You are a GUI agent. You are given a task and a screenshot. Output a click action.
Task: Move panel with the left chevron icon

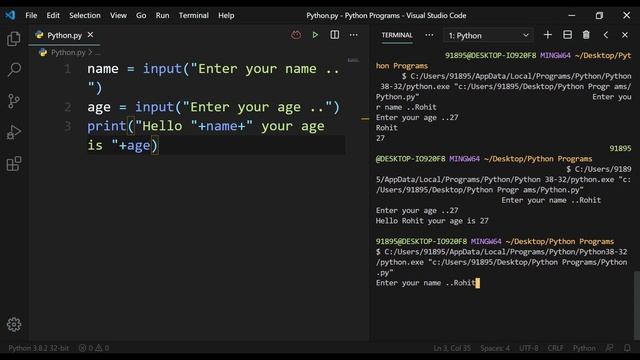pos(606,35)
